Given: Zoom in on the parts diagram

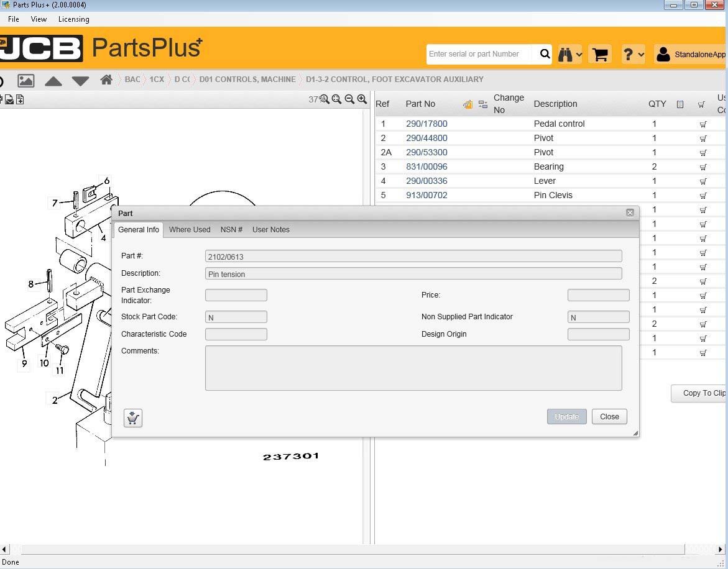Looking at the screenshot, I should pyautogui.click(x=362, y=99).
